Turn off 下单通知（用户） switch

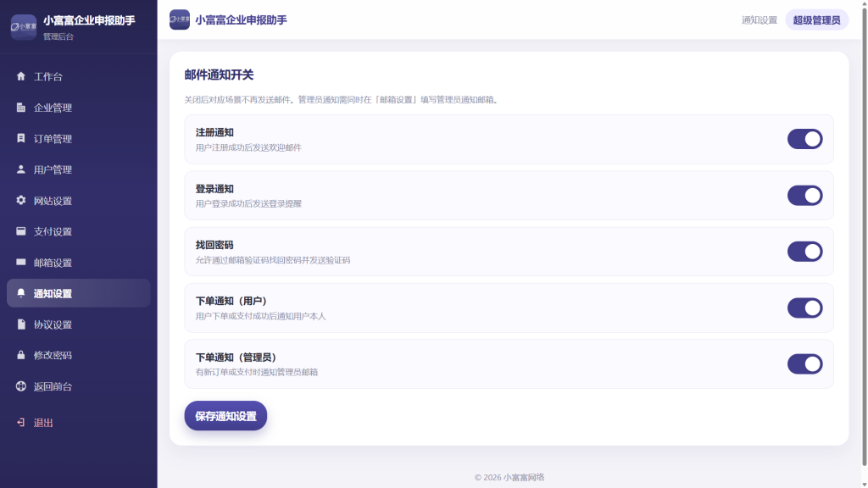click(x=805, y=308)
